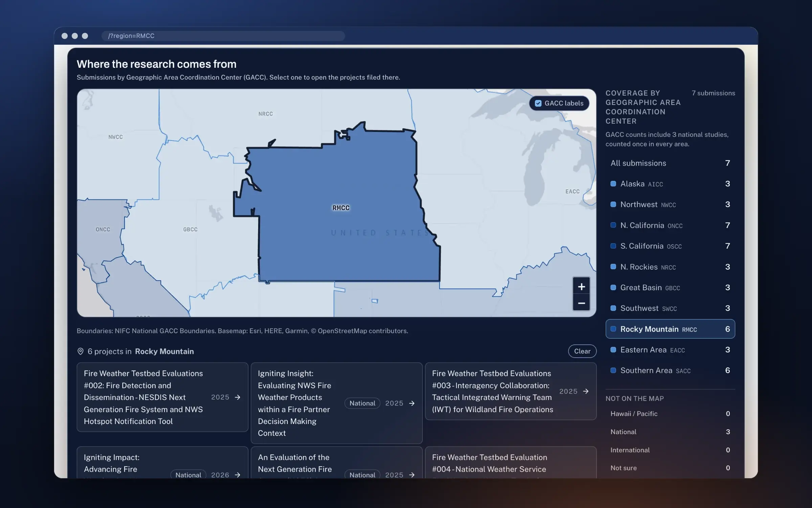Select Southern Area SACC row
This screenshot has width=812, height=508.
pyautogui.click(x=670, y=371)
